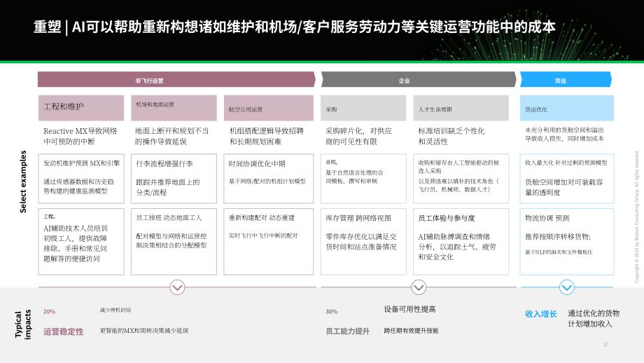
Task: Click the 采购 header box
Action: pos(363,108)
